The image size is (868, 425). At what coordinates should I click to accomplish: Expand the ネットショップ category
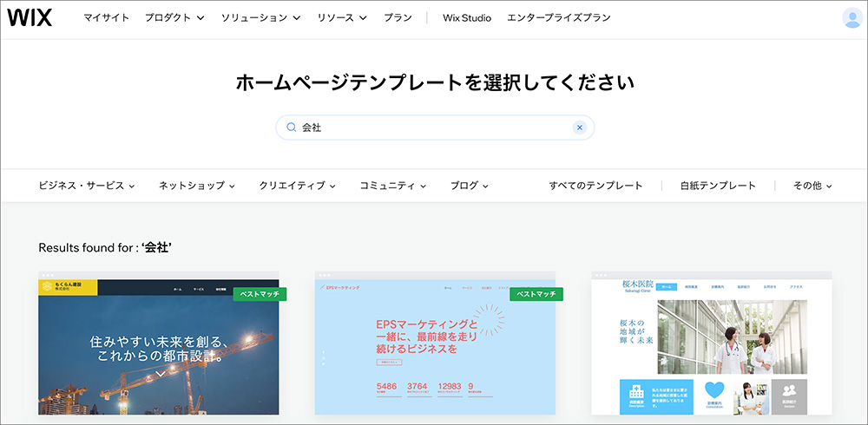click(197, 186)
